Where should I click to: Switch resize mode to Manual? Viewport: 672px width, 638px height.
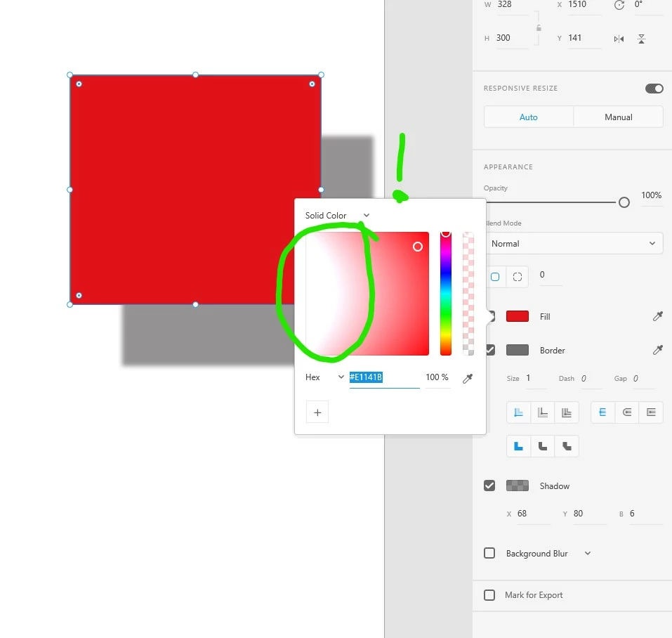pos(619,117)
